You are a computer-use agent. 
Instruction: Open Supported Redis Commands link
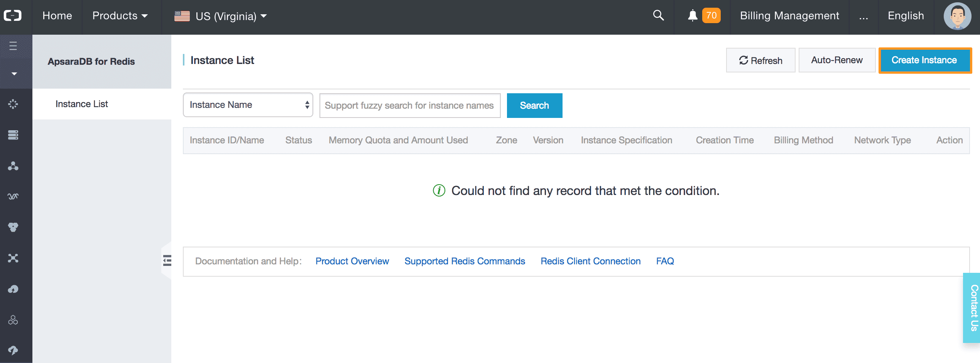[465, 261]
